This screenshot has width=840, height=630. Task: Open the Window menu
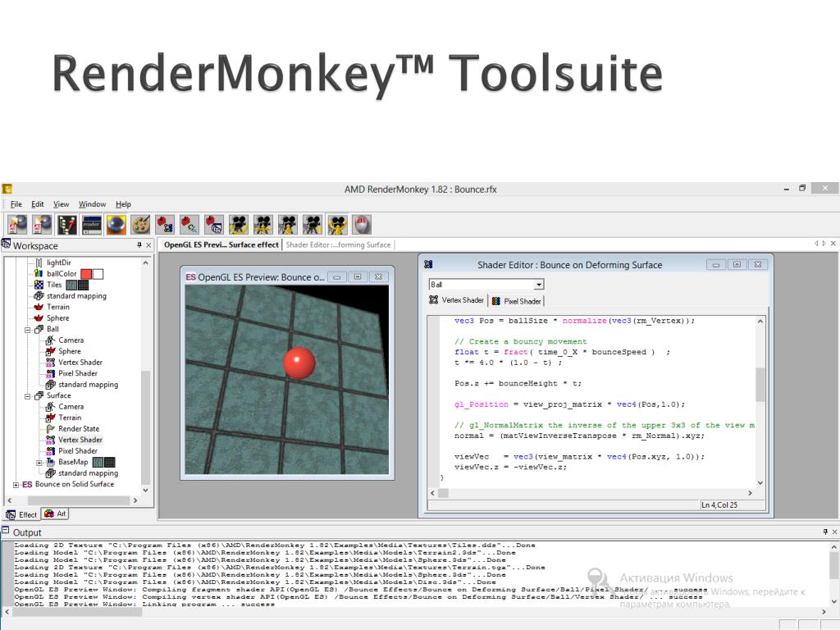coord(92,204)
